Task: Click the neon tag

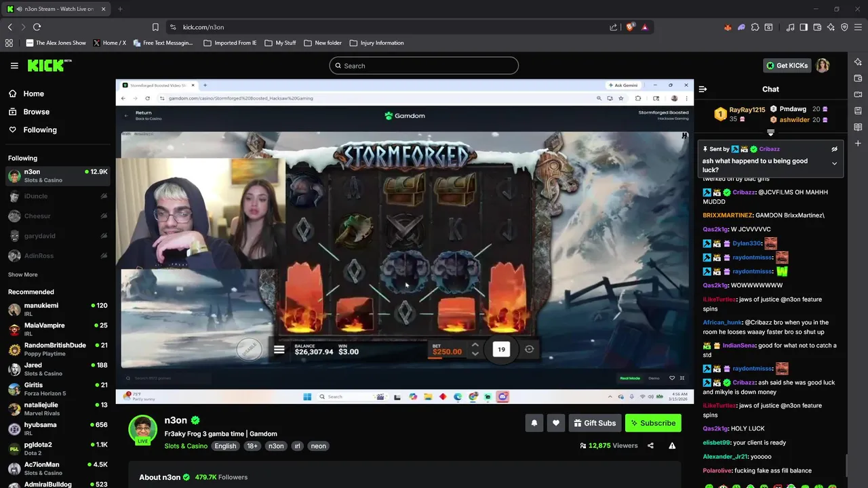Action: pyautogui.click(x=318, y=446)
